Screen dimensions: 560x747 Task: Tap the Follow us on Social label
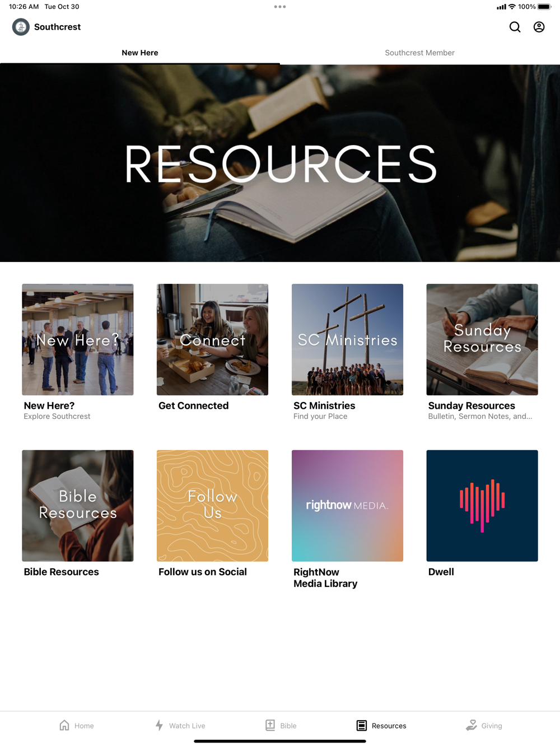[x=203, y=572]
